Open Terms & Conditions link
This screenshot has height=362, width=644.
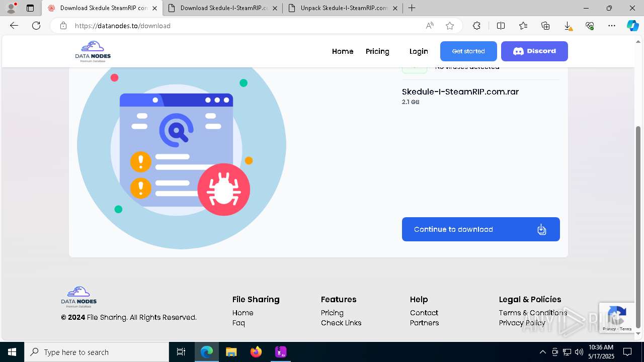pyautogui.click(x=533, y=313)
